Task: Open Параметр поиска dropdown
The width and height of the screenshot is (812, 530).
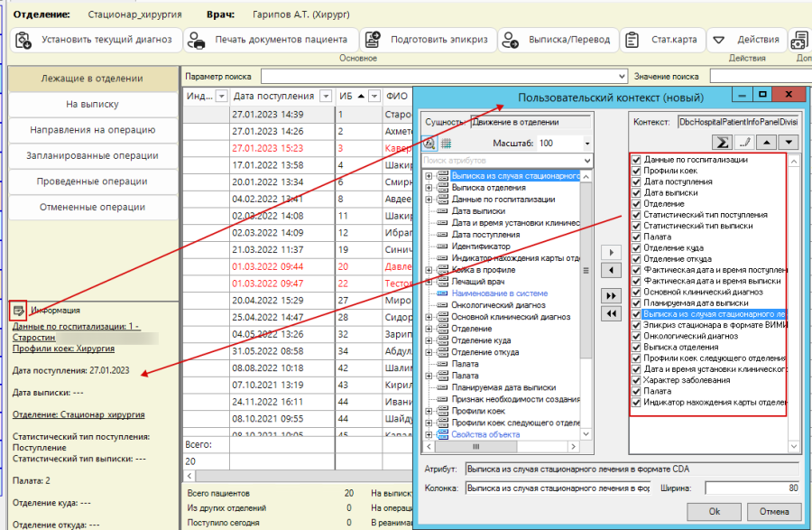Action: [x=622, y=77]
